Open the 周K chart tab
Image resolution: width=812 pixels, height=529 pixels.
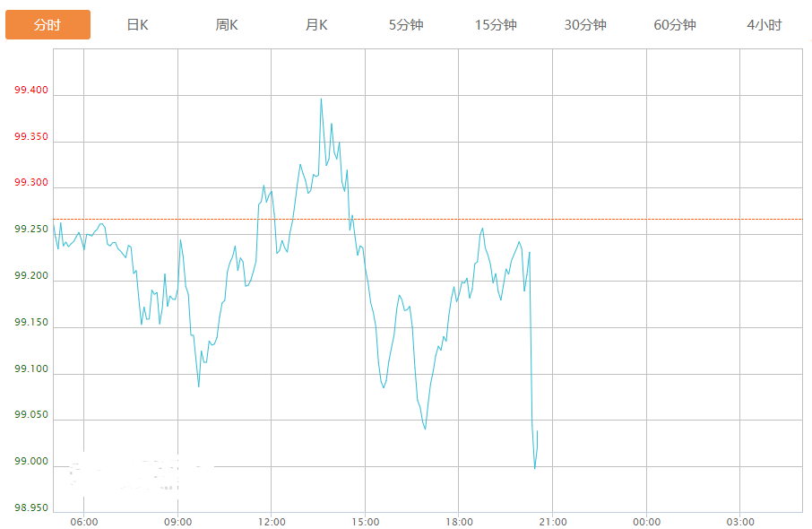[227, 25]
